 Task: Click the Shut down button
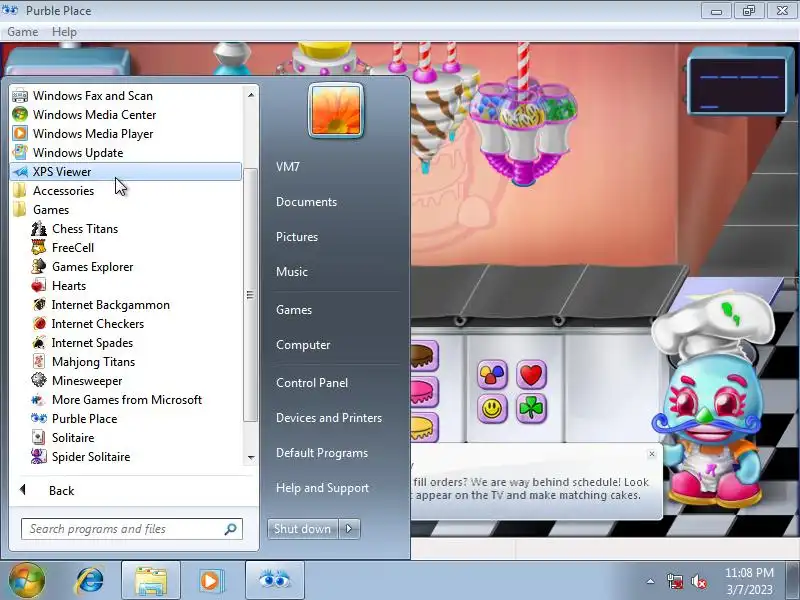(303, 529)
